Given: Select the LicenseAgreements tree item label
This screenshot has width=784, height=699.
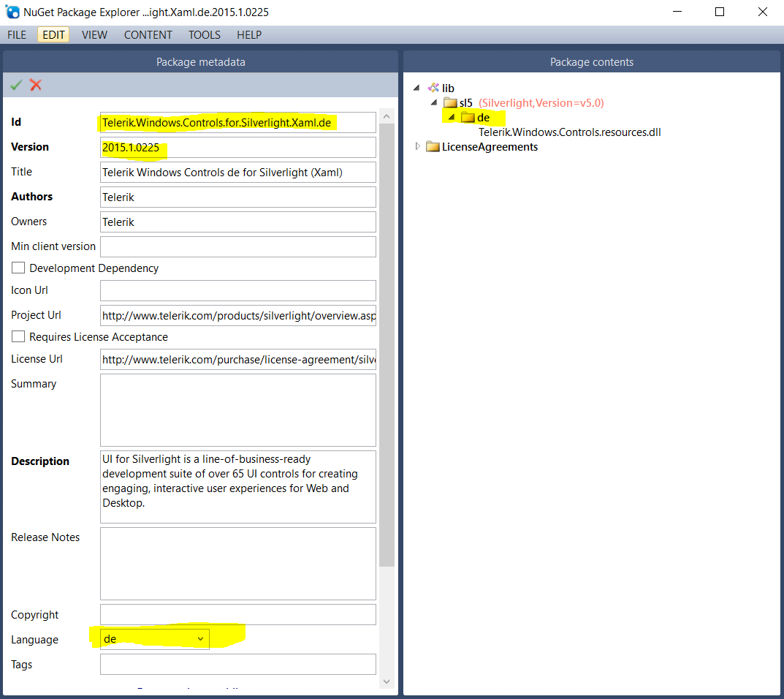Looking at the screenshot, I should coord(490,147).
